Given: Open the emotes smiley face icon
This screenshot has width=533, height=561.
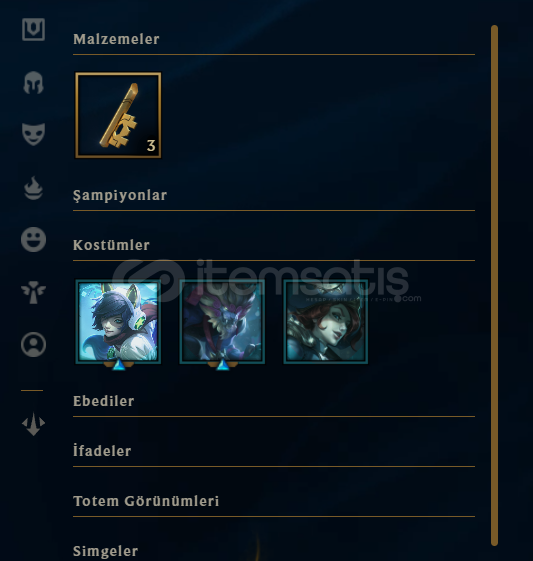Looking at the screenshot, I should coord(33,239).
